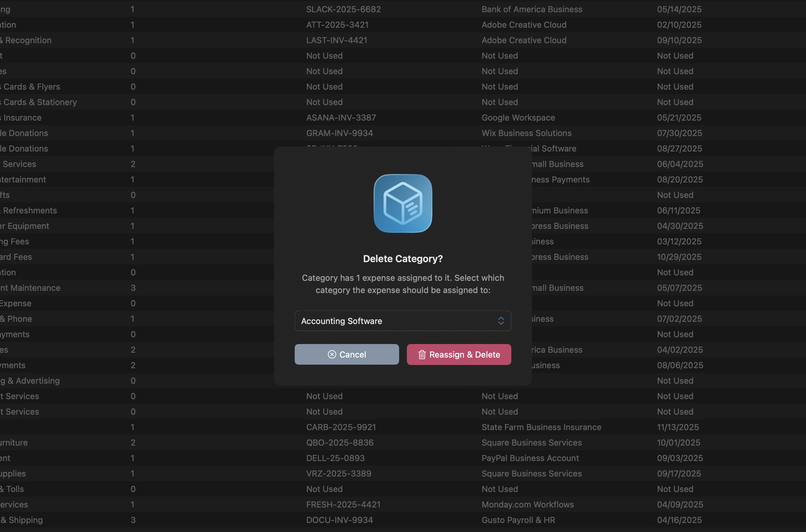The height and width of the screenshot is (532, 806).
Task: Select invoice QBO-2025-8836
Action: pyautogui.click(x=340, y=442)
